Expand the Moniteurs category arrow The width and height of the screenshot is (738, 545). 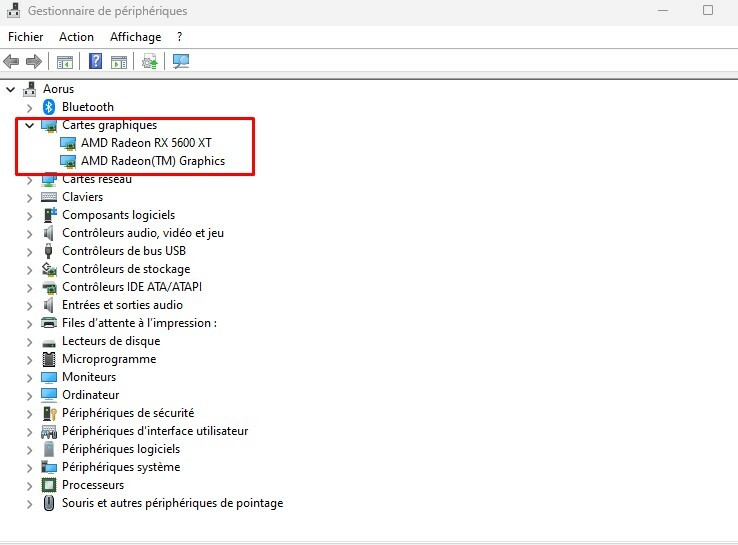(x=30, y=378)
